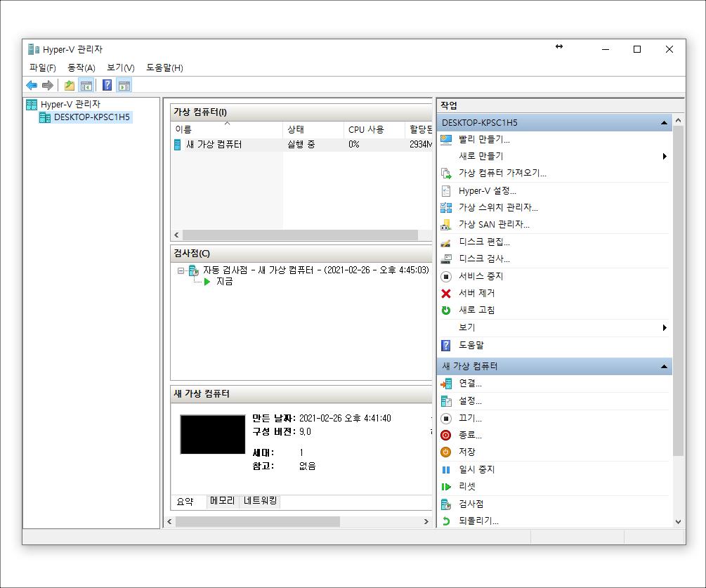Click the 상태 column header

coord(313,129)
